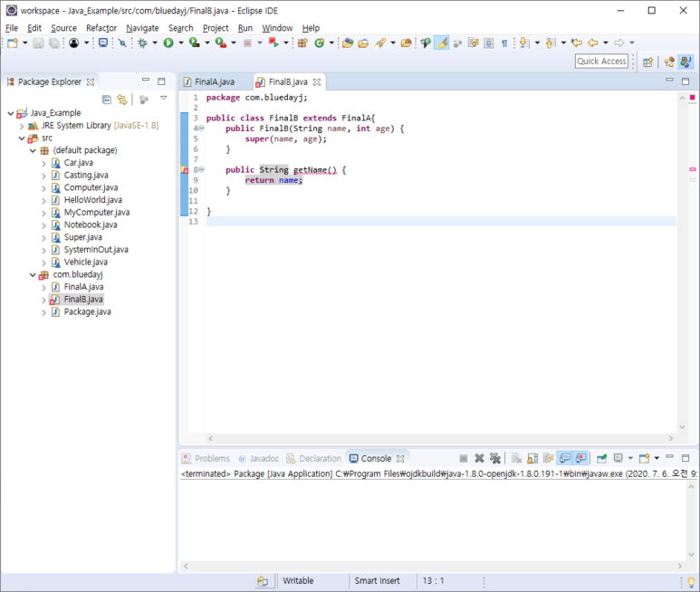Click the Search flashlight icon
The image size is (700, 592).
tap(380, 43)
